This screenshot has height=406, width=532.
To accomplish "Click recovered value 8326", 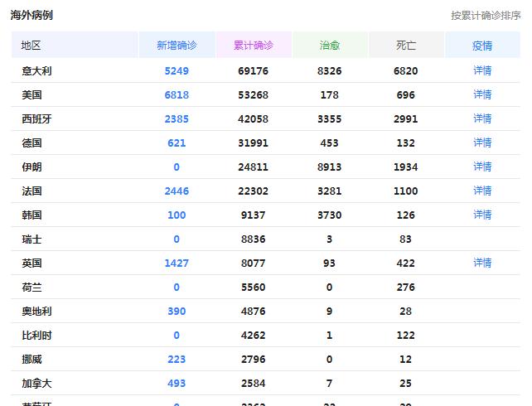I will pyautogui.click(x=330, y=71).
